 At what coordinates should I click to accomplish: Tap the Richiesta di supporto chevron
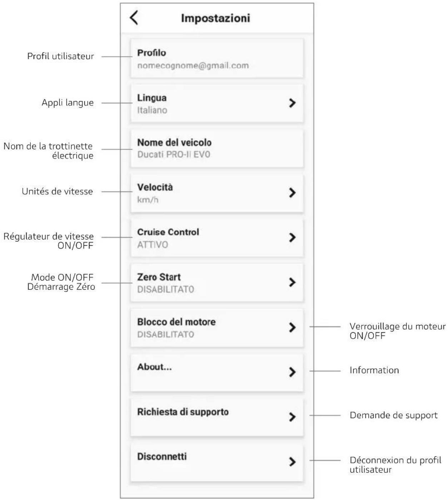pos(292,417)
